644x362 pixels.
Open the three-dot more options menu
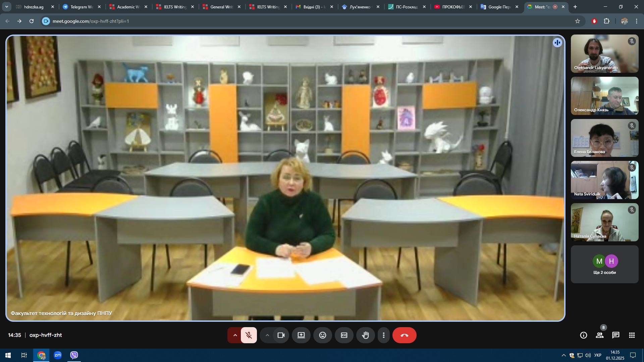pyautogui.click(x=384, y=335)
